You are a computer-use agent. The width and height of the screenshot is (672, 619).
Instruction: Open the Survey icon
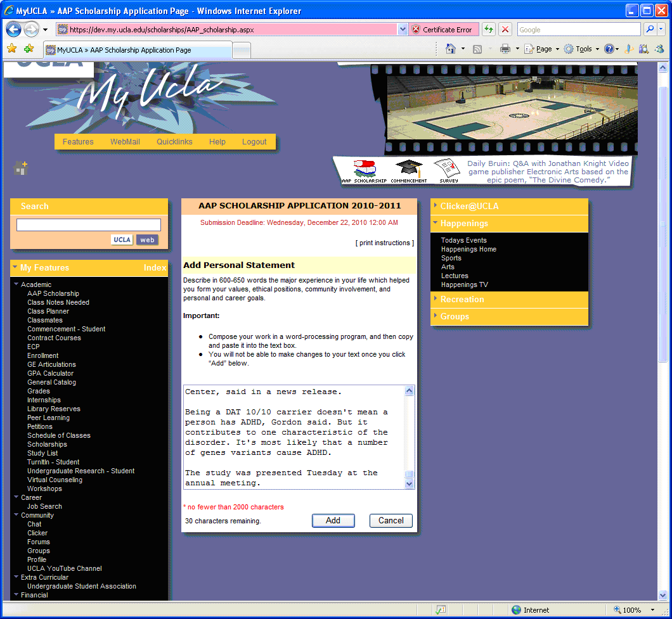448,169
